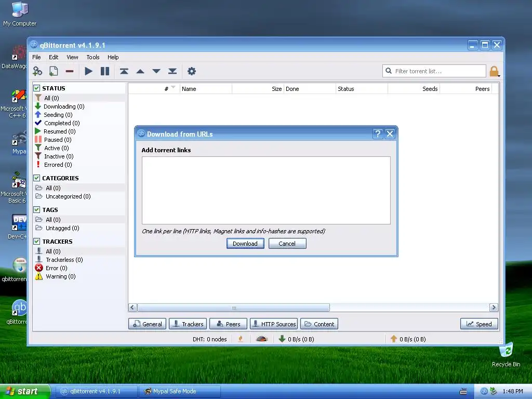Sort by the Name column header
Screen dimensions: 532x399
point(206,88)
